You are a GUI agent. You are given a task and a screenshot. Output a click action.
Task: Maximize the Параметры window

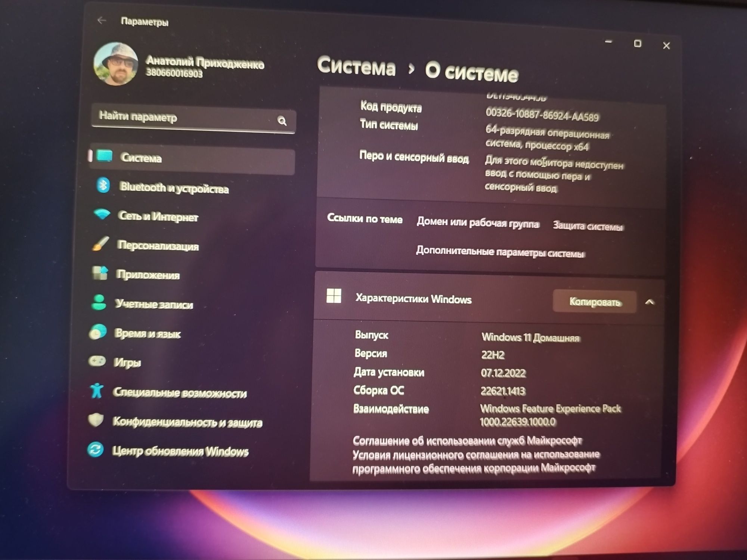click(638, 43)
